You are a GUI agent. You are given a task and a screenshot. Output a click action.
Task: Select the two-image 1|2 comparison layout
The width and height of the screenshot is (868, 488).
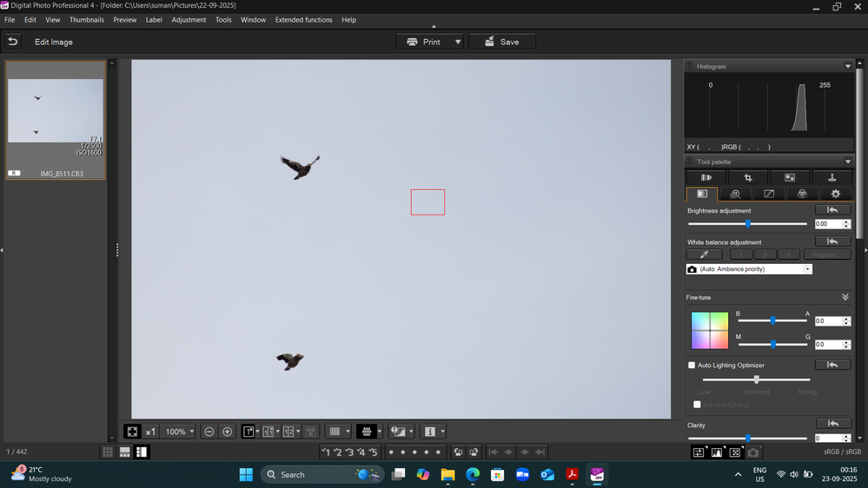point(288,432)
